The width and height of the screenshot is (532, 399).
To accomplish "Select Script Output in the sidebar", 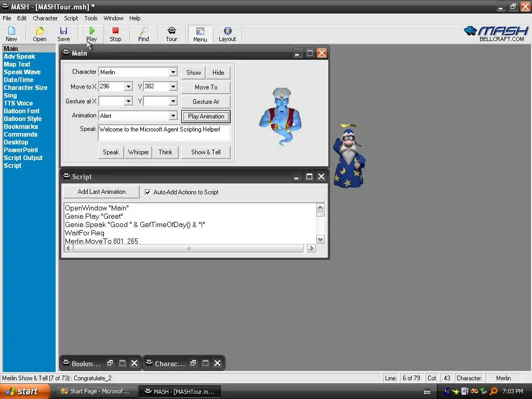I will pyautogui.click(x=23, y=158).
